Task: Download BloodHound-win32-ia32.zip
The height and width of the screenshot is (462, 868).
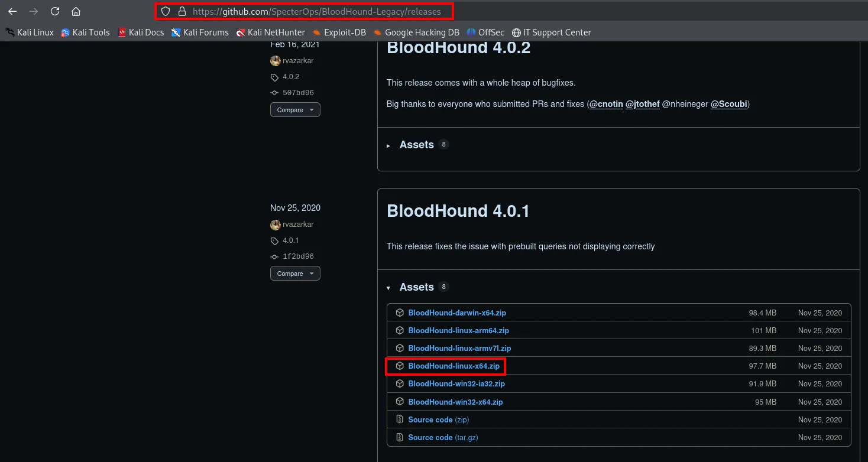Action: pos(456,384)
